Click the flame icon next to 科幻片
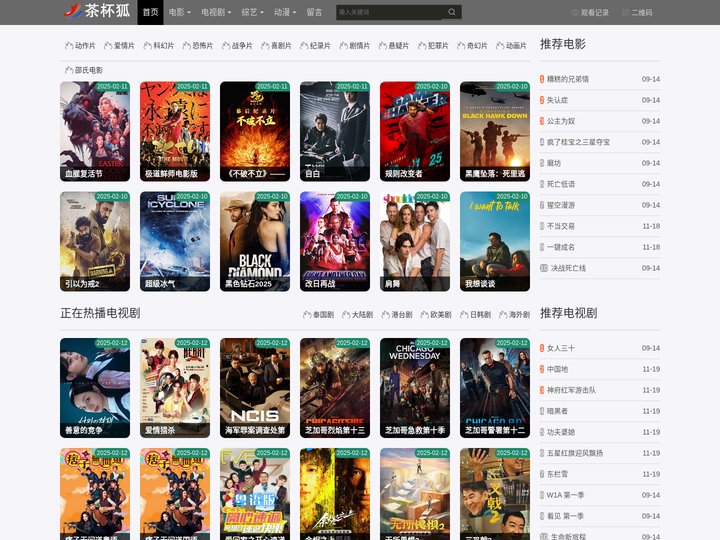Viewport: 720px width, 540px height. click(147, 45)
